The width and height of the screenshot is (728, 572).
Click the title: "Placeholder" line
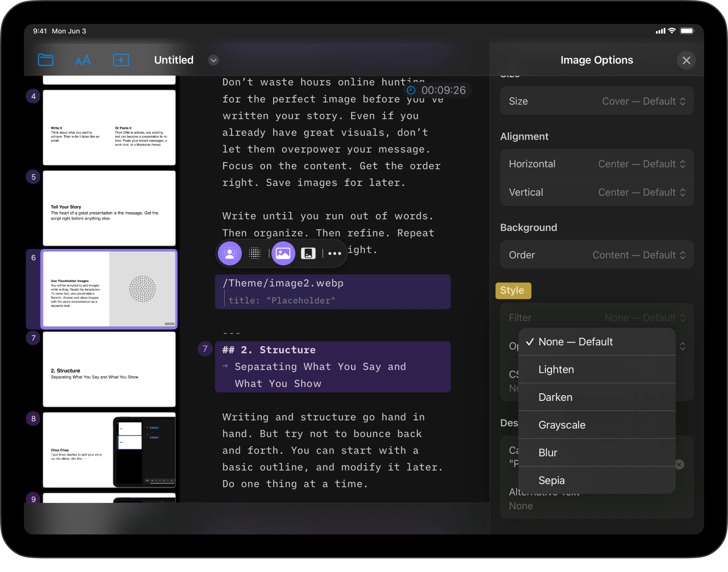click(282, 301)
